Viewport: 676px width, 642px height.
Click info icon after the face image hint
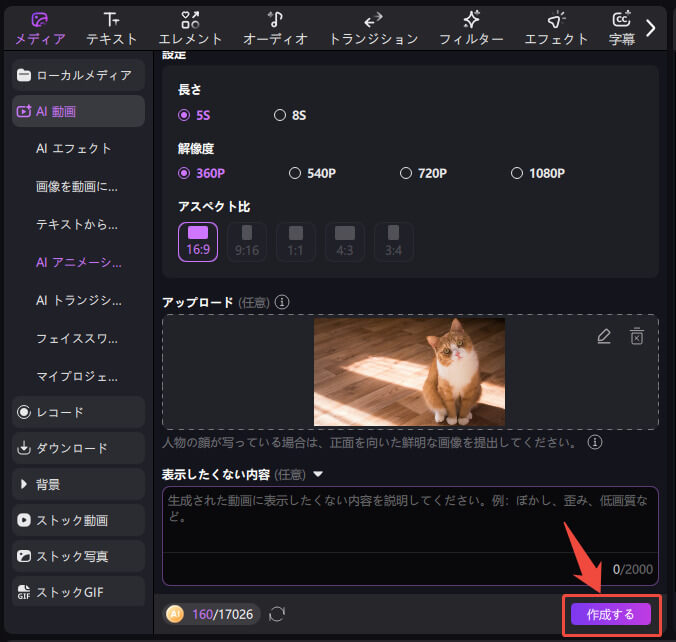(x=595, y=441)
